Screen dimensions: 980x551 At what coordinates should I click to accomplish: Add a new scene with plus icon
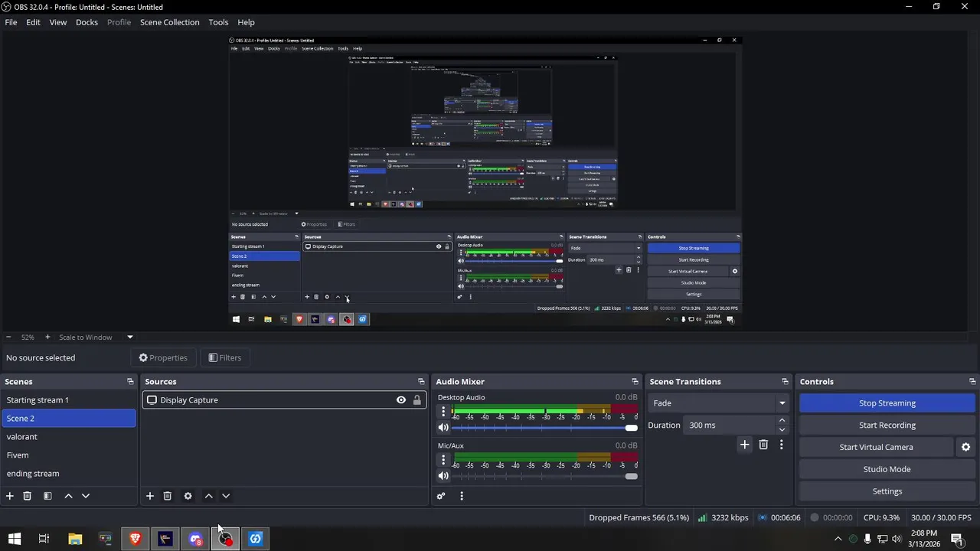point(10,496)
